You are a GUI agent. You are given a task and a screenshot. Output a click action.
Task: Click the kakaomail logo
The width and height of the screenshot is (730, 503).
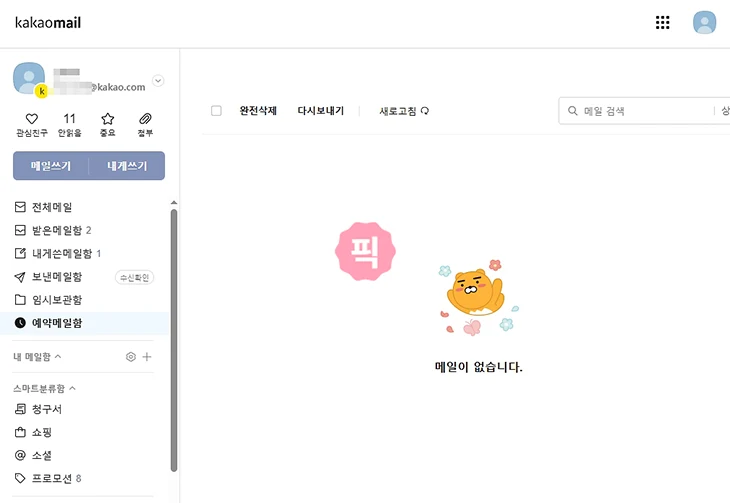48,22
